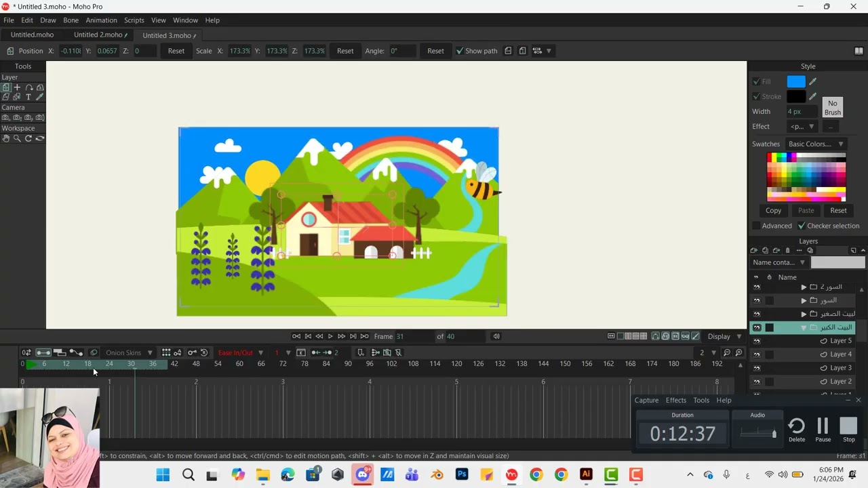Enable the Advanced checkbox
868x488 pixels.
[x=756, y=226]
